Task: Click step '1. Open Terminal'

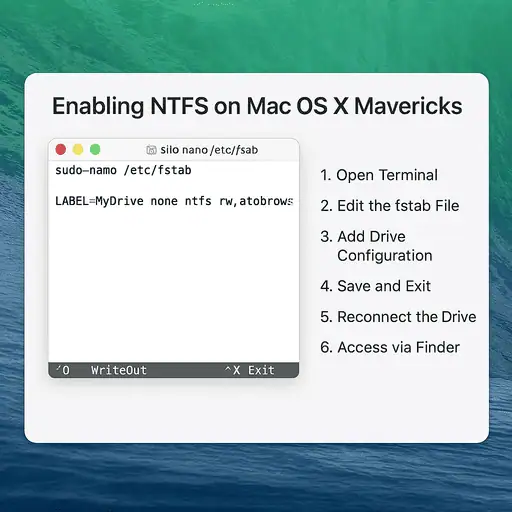Action: (x=379, y=175)
